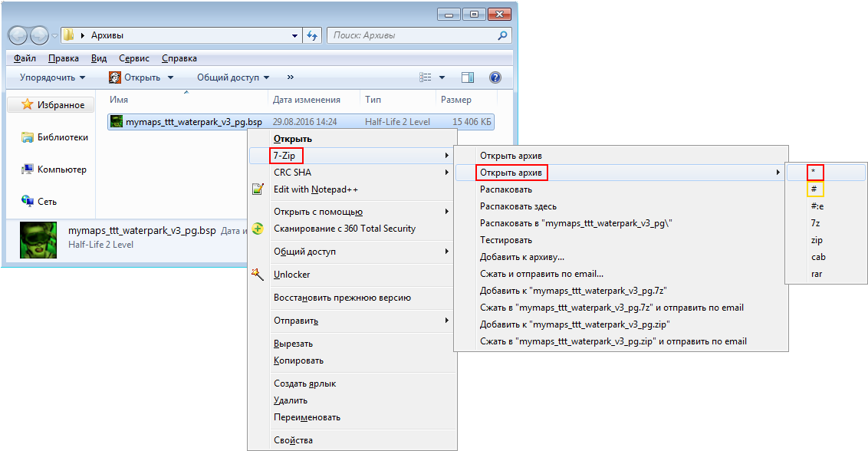Click the folder icon in address bar
The height and width of the screenshot is (451, 868).
point(69,35)
